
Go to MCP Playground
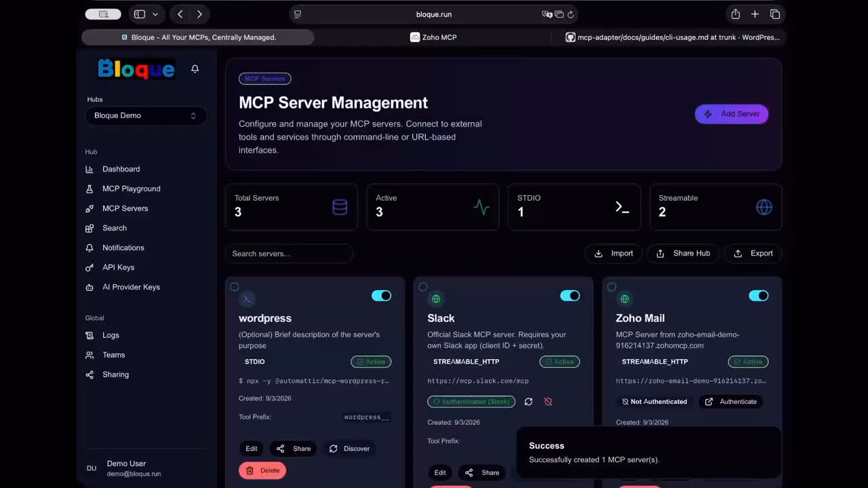pos(131,188)
